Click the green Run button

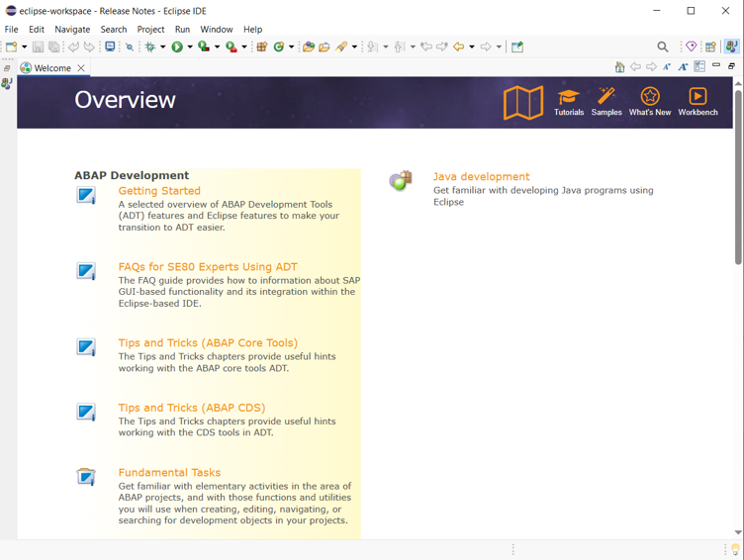(x=177, y=47)
